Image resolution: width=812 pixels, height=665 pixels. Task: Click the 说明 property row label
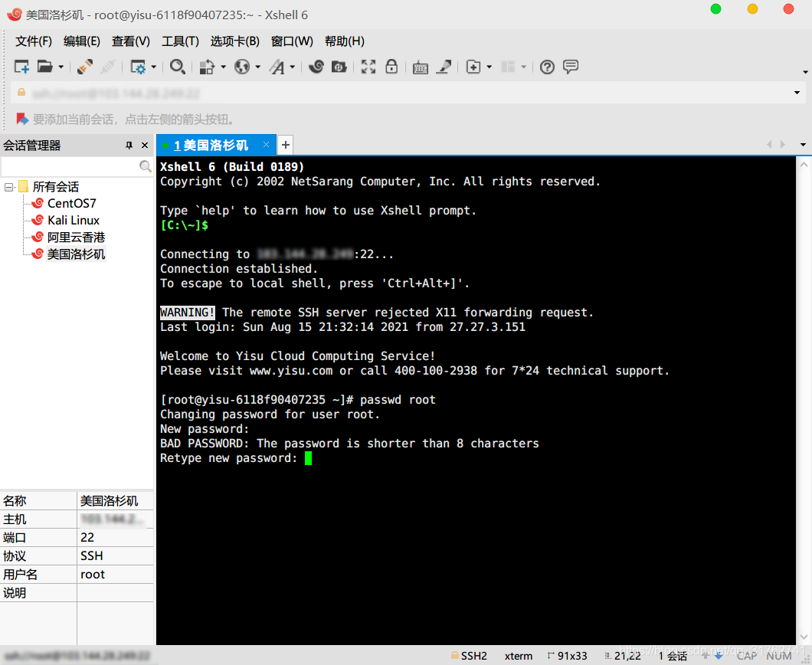(x=15, y=593)
